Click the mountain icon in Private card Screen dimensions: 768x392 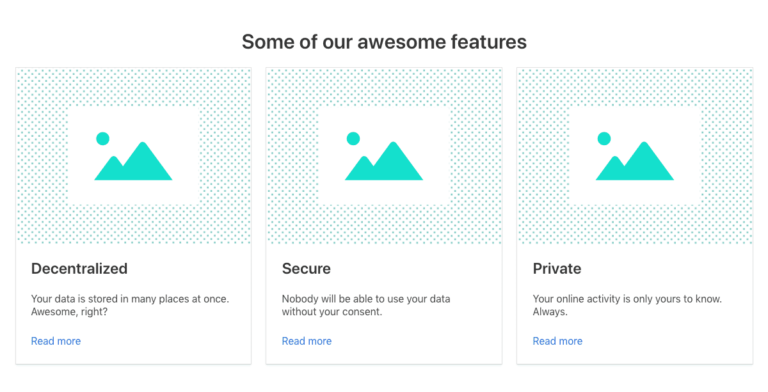[x=635, y=161]
